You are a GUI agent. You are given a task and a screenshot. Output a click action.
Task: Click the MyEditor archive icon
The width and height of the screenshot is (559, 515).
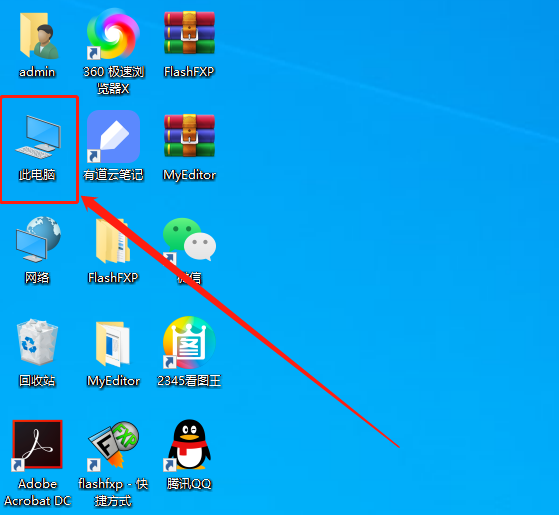coord(189,136)
